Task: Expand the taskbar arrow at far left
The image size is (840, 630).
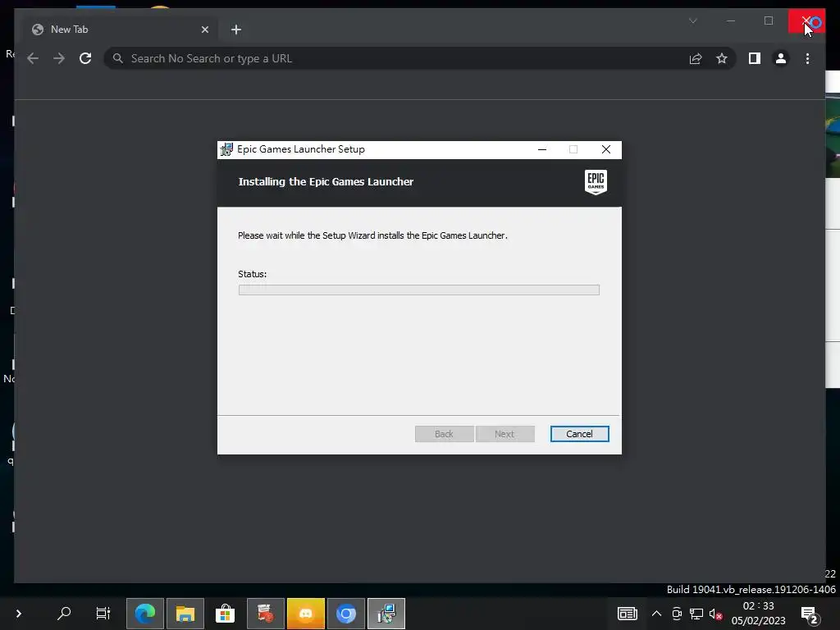Action: 19,614
